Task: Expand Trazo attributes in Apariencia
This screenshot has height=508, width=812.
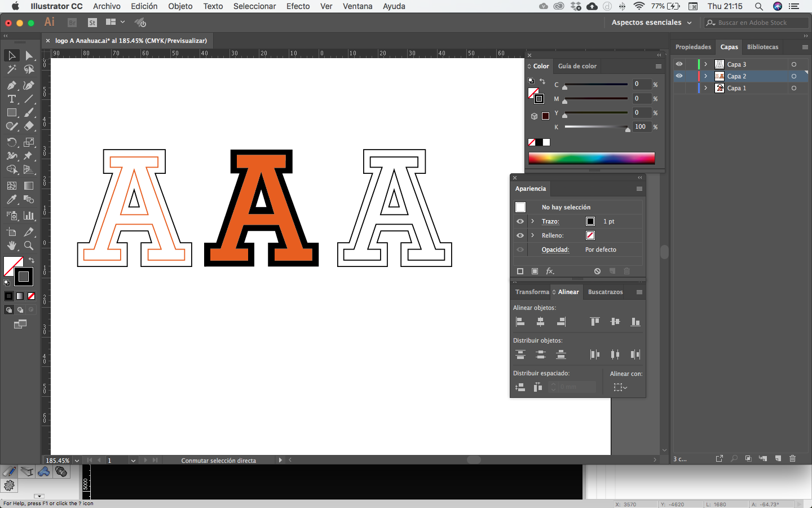Action: [532, 221]
